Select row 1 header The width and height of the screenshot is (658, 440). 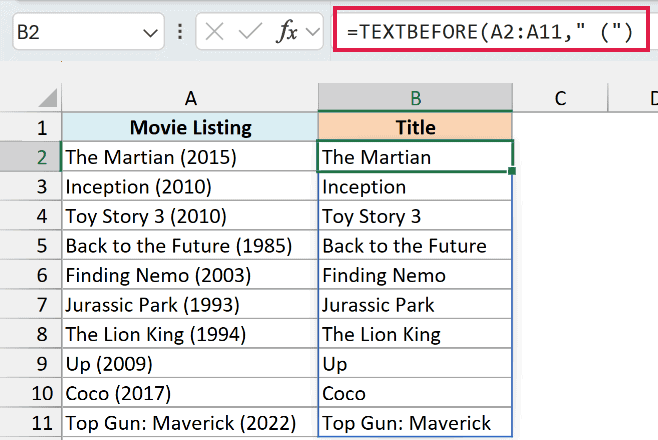point(31,128)
